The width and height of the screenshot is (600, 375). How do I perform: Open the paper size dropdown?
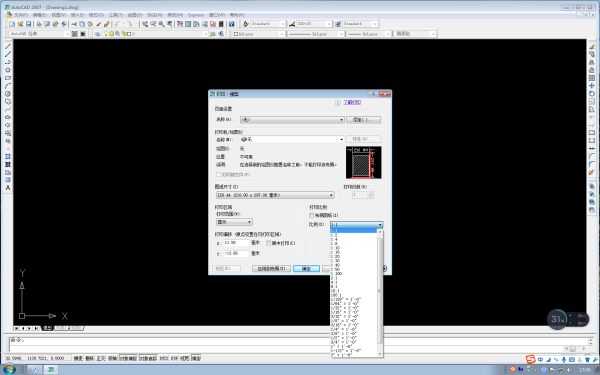pyautogui.click(x=275, y=195)
